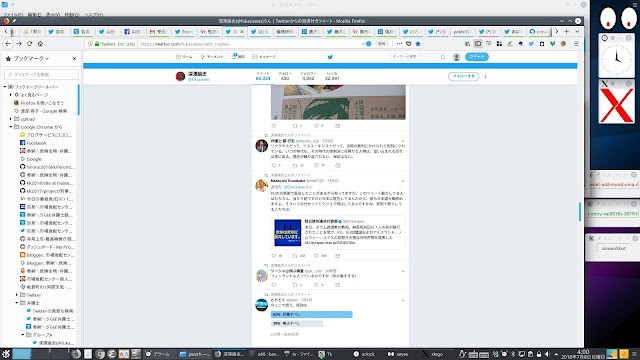Open Twitter Messages (メッセージ) nav item
This screenshot has width=640, height=360.
coord(264,57)
